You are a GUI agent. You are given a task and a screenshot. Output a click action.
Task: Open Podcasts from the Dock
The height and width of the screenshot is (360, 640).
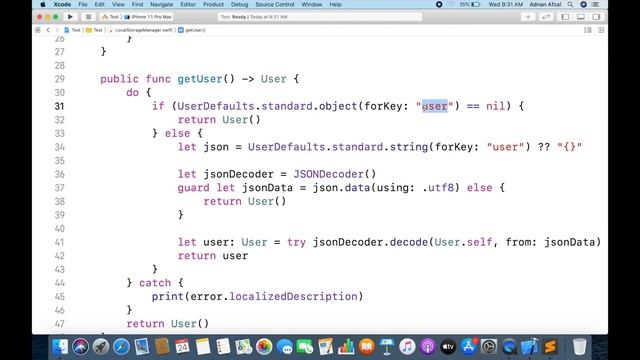(x=428, y=347)
